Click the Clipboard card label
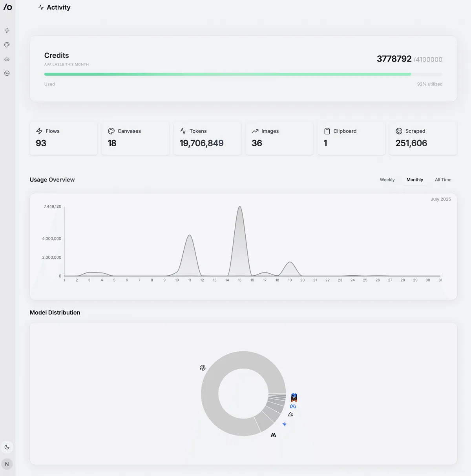The height and width of the screenshot is (476, 471). (345, 131)
